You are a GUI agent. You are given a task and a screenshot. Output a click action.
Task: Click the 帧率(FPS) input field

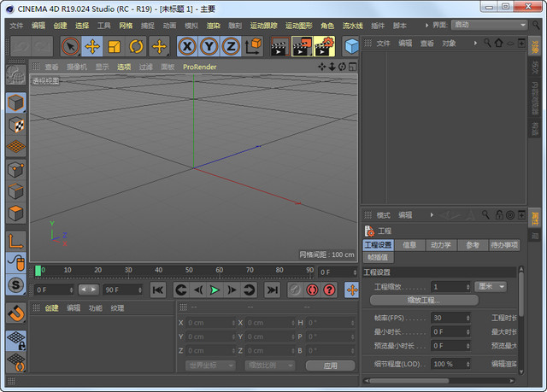click(450, 318)
